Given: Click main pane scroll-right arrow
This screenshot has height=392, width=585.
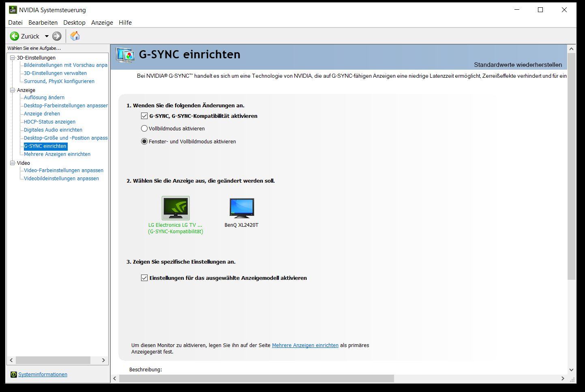Looking at the screenshot, I should [x=563, y=378].
